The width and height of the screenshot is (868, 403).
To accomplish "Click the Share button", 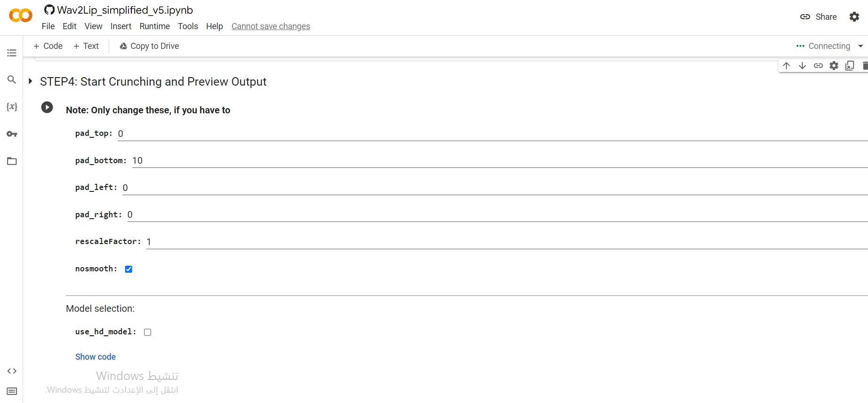I will pos(819,17).
